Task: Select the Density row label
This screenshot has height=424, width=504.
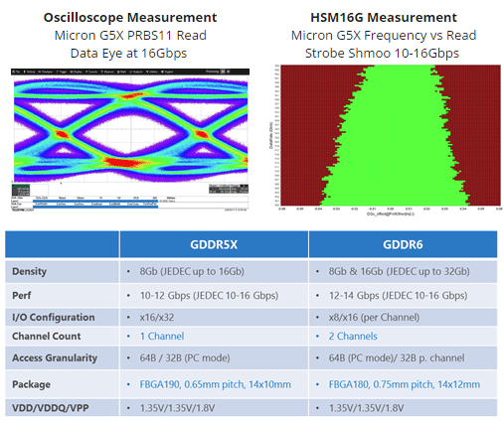Action: 29,271
